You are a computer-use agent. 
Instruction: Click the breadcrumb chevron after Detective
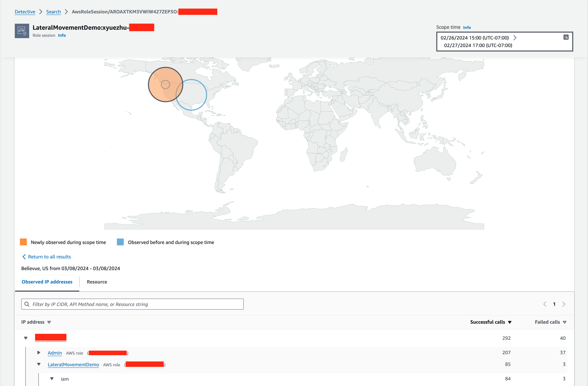[x=41, y=12]
